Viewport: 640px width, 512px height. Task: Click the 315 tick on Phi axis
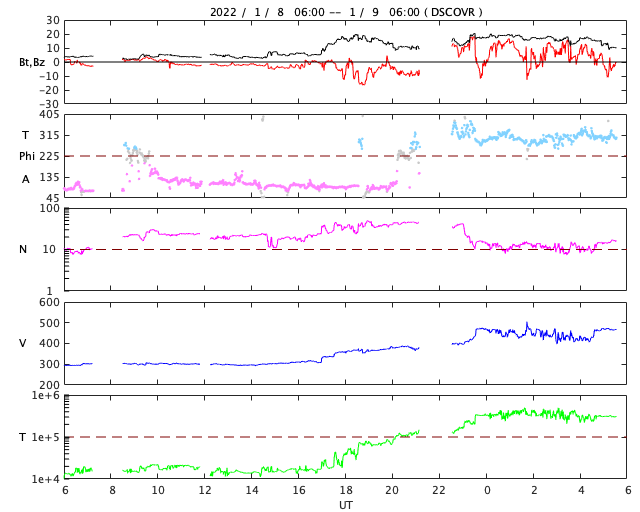point(49,136)
